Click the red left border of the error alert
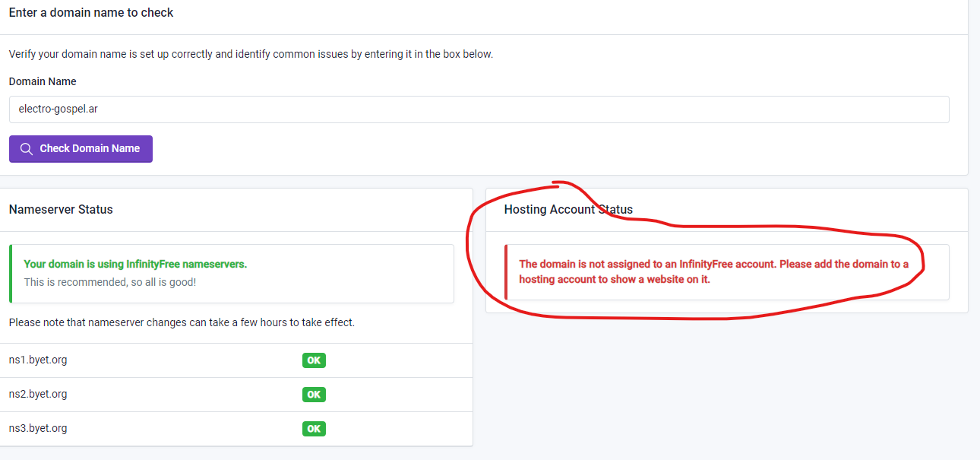The width and height of the screenshot is (980, 460). coord(506,272)
